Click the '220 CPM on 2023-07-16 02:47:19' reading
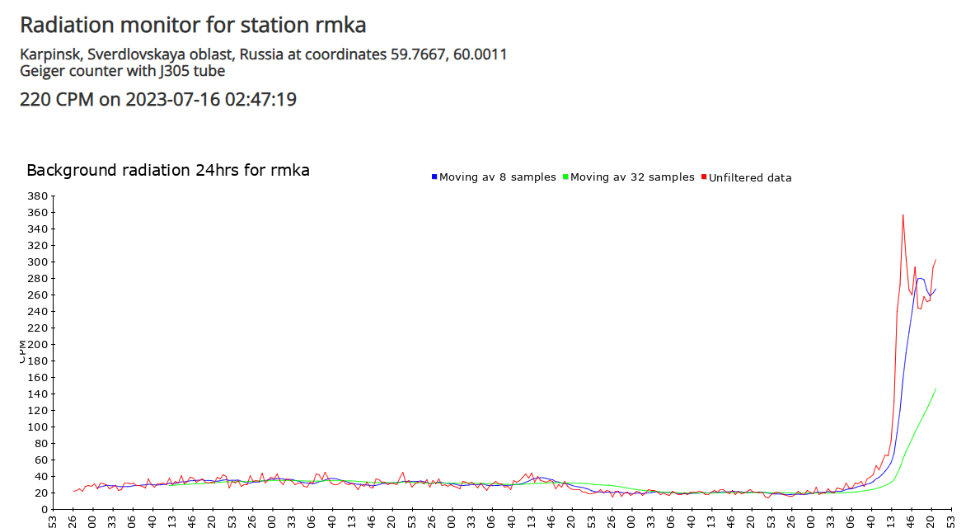The height and width of the screenshot is (528, 980). pos(158,99)
